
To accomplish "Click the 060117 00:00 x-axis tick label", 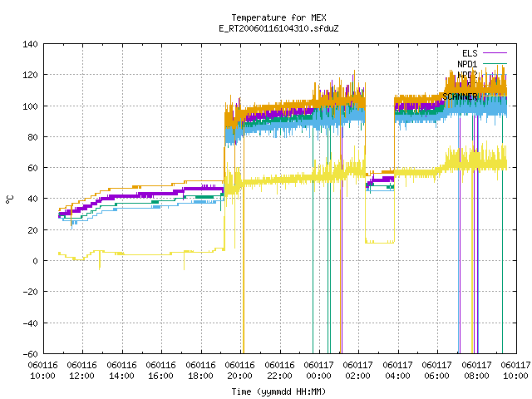I will (x=318, y=371).
